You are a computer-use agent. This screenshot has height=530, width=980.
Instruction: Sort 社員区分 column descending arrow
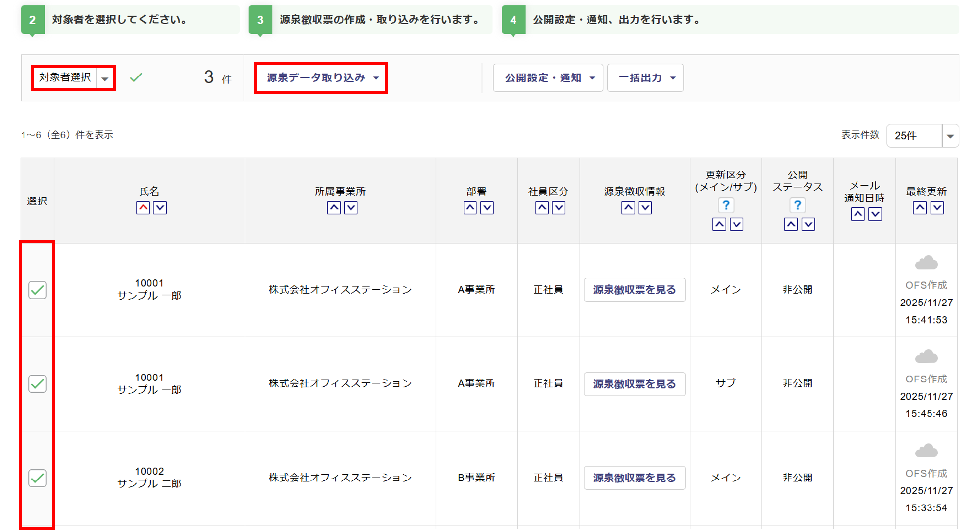(559, 208)
